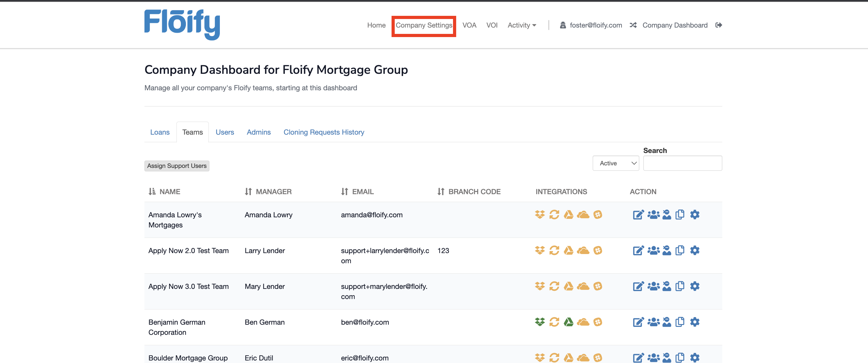Click the edit pencil icon for Boulder Mortgage Group
The height and width of the screenshot is (363, 868).
(x=638, y=358)
